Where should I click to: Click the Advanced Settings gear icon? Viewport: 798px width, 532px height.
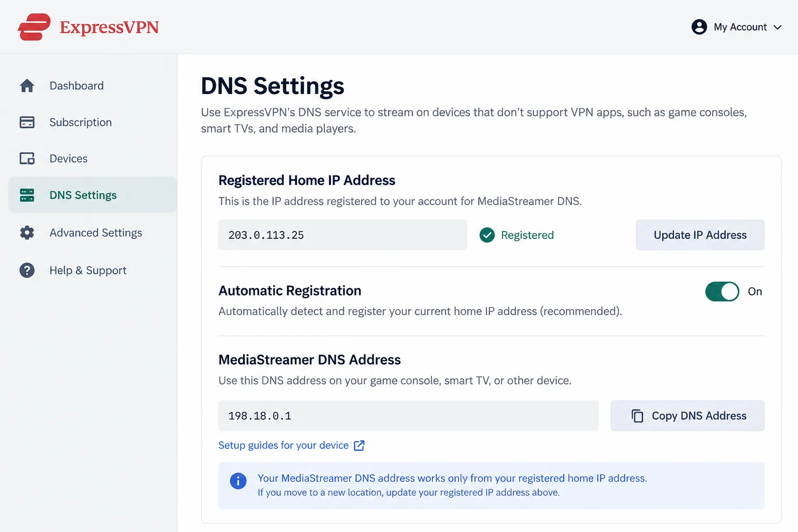[x=27, y=233]
